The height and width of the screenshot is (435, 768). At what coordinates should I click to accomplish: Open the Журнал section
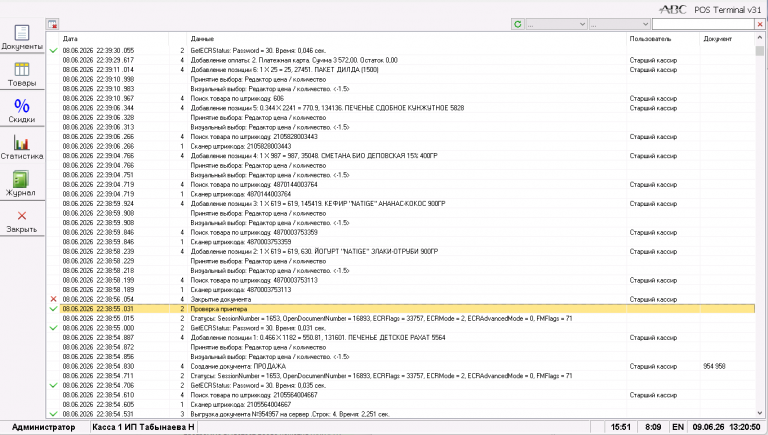[22, 183]
